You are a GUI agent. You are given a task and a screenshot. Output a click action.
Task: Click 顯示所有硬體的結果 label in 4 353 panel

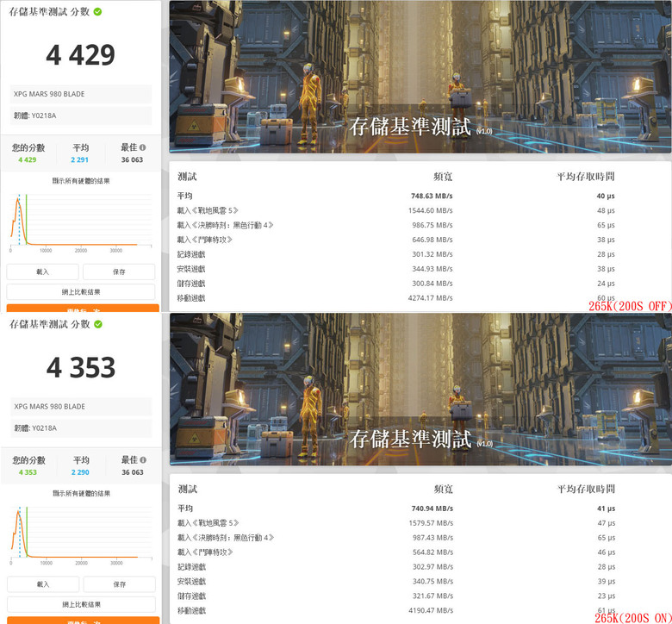82,494
